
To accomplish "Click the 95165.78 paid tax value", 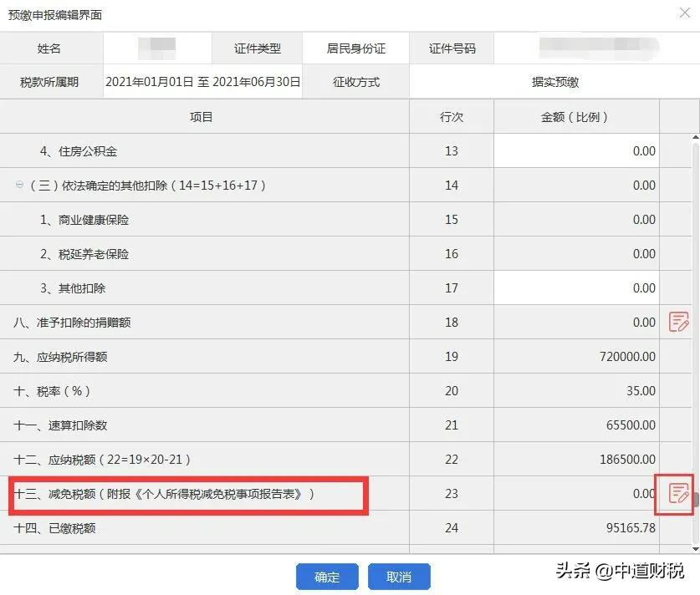I will pyautogui.click(x=631, y=527).
